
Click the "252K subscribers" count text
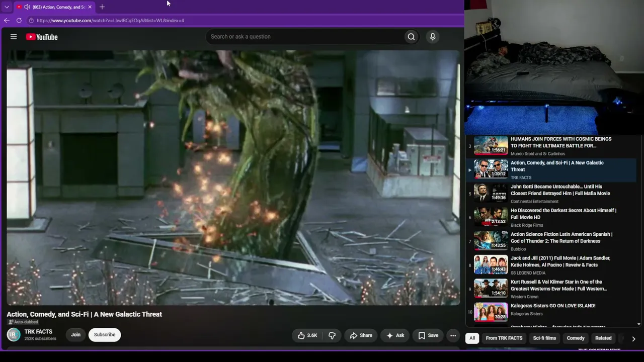point(40,339)
